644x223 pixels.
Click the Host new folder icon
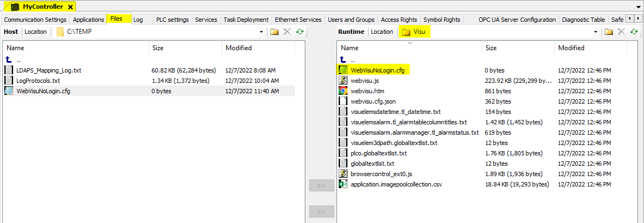(x=274, y=32)
